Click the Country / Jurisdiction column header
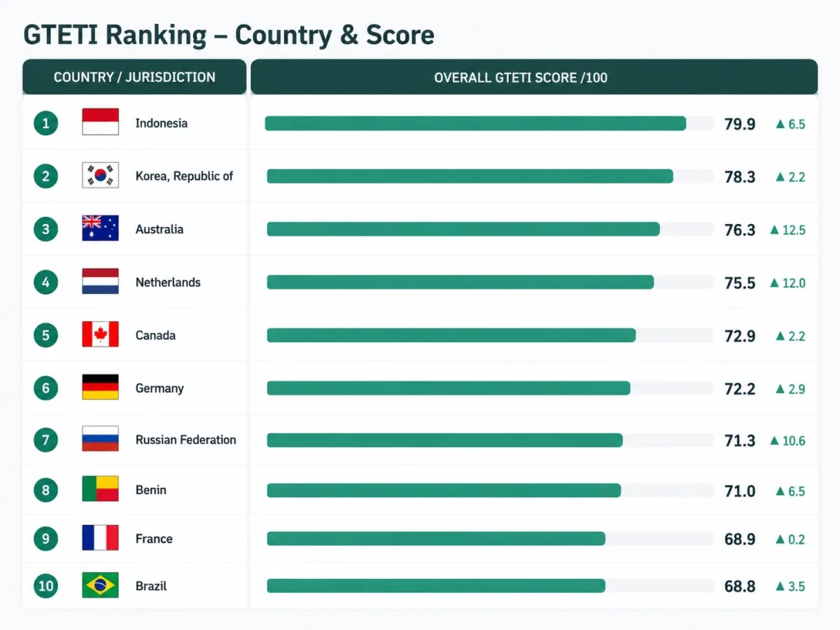This screenshot has width=840, height=630. (x=134, y=77)
